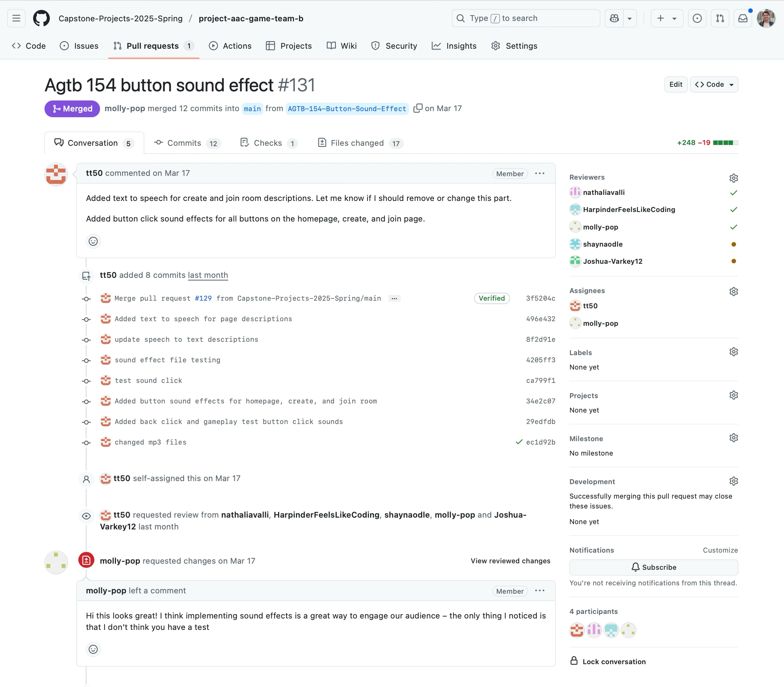The height and width of the screenshot is (687, 784).
Task: Open the notifications inbox icon
Action: 743,18
